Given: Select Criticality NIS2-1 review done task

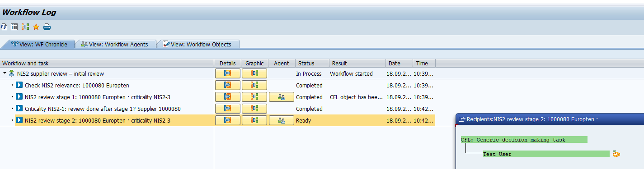Looking at the screenshot, I should click(103, 109).
